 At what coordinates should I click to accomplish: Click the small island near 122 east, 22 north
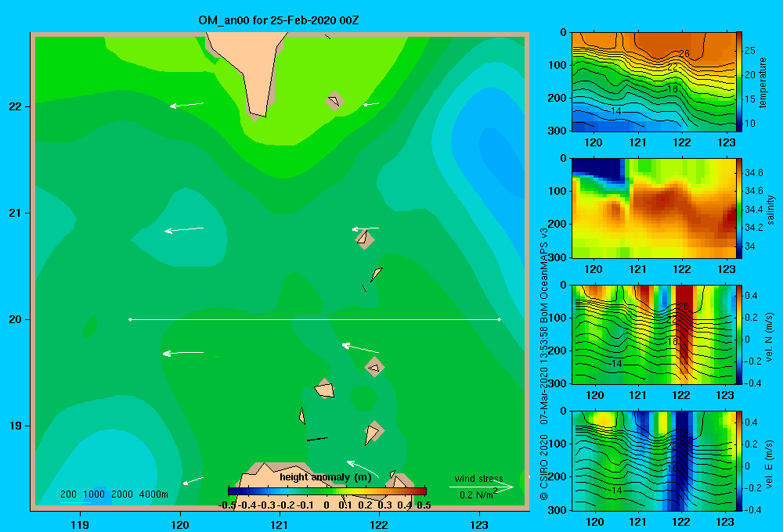coord(334,101)
